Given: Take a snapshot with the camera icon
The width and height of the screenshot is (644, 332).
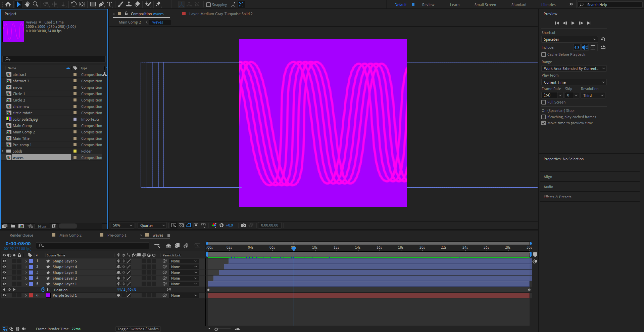Looking at the screenshot, I should tap(244, 225).
